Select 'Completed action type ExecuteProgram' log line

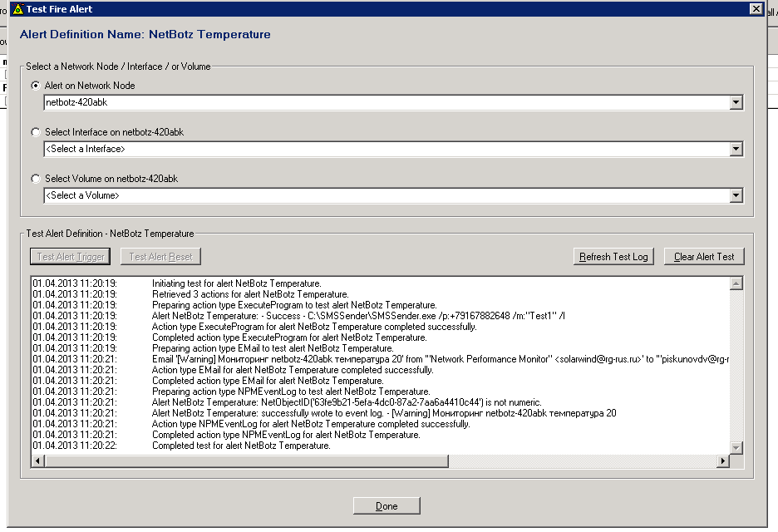[289, 337]
